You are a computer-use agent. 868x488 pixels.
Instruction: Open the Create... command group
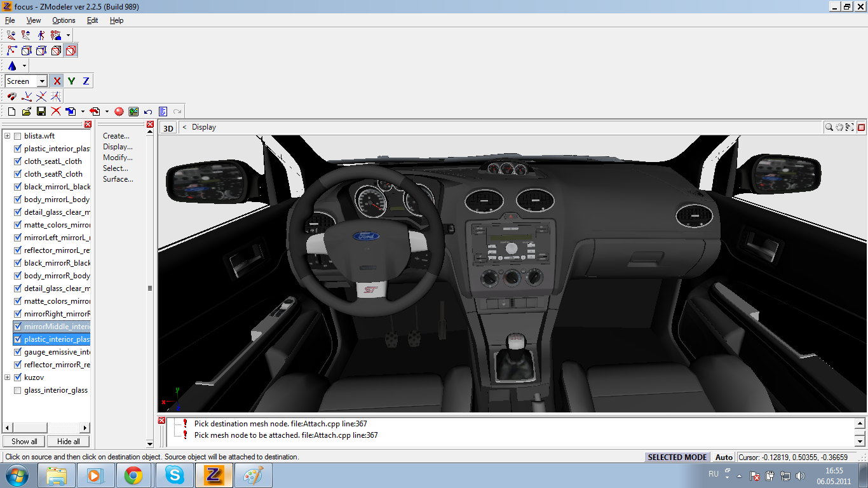(x=116, y=136)
